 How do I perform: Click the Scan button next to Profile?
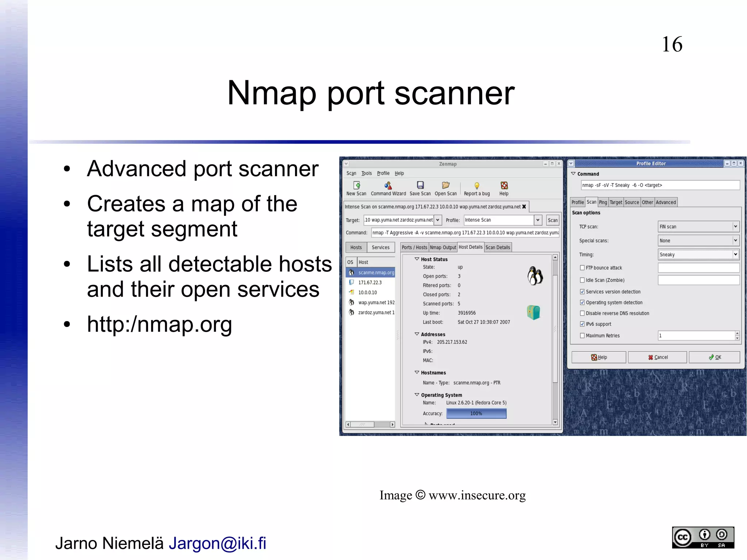click(553, 220)
